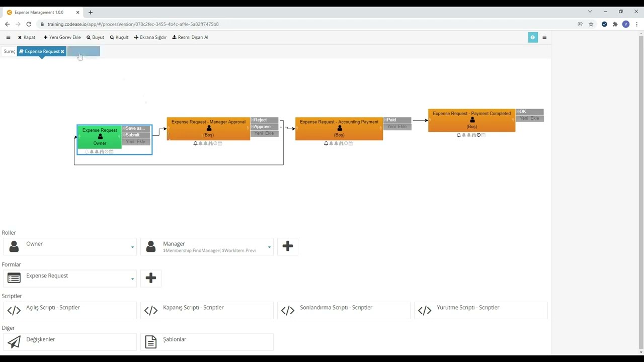Open Açılış Scripti - Scriptler
Image resolution: width=644 pixels, height=362 pixels.
click(70, 310)
